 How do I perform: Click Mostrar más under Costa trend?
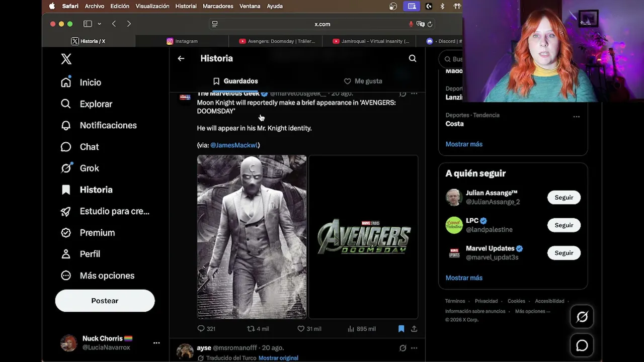point(464,144)
